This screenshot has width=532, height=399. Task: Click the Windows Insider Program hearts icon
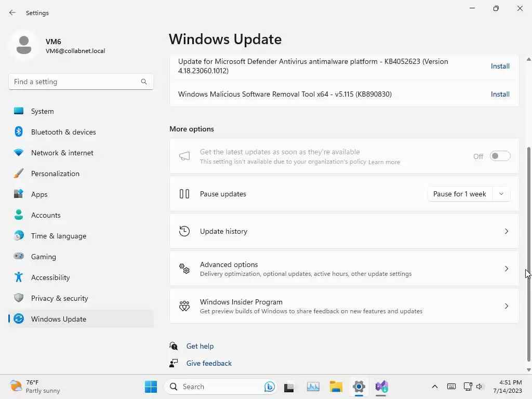pyautogui.click(x=184, y=305)
